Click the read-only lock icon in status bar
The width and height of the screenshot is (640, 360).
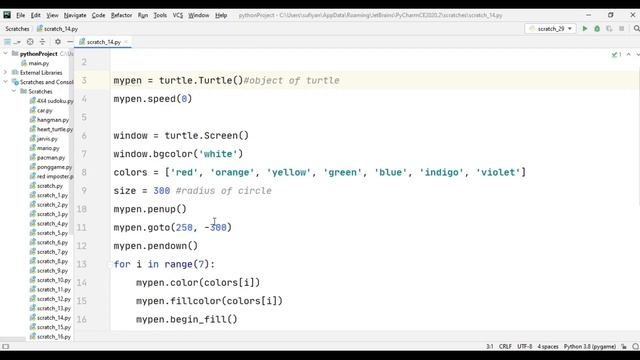click(x=624, y=347)
